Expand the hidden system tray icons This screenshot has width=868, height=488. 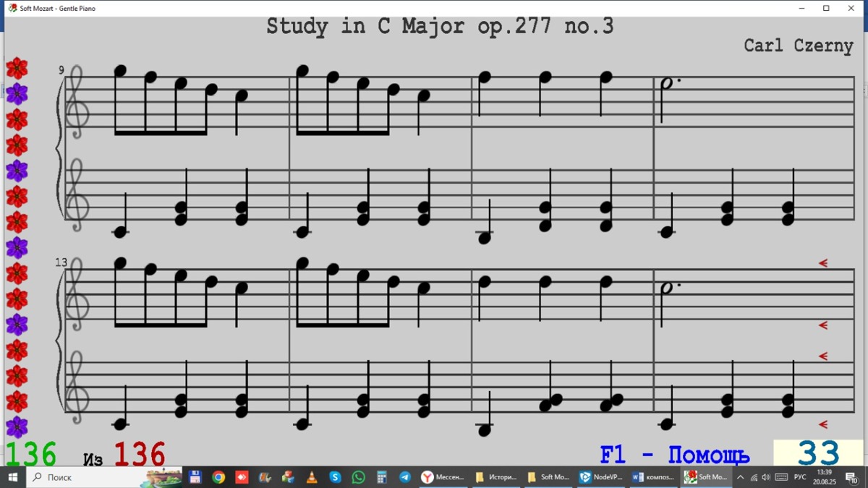[741, 477]
